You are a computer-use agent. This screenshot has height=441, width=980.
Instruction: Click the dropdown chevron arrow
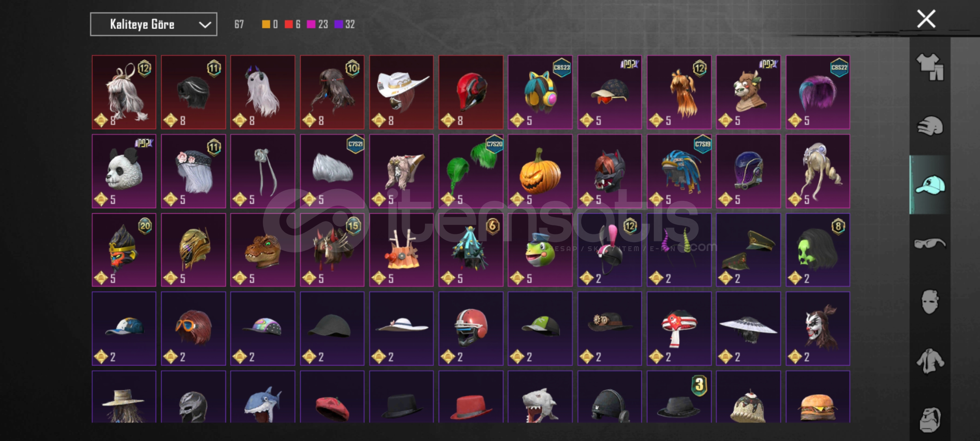205,25
